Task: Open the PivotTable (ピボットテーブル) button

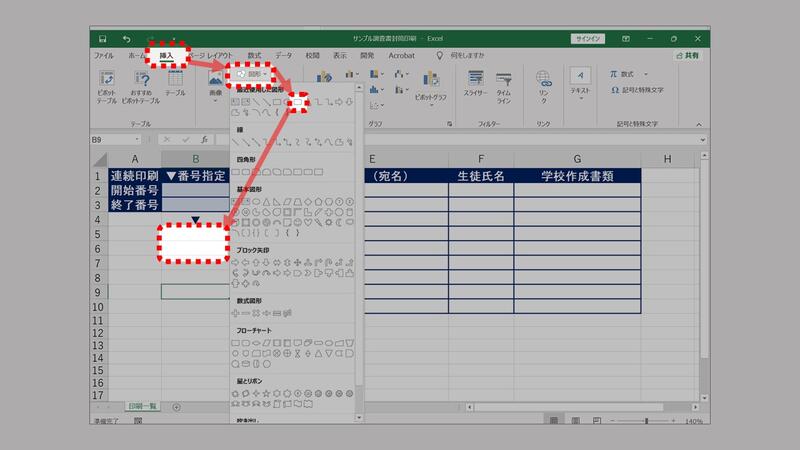Action: (x=107, y=87)
